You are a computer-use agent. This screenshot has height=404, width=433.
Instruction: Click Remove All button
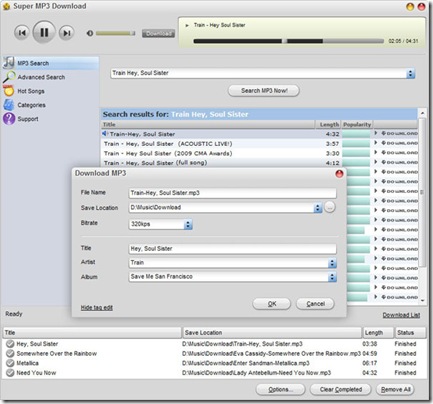(x=395, y=389)
